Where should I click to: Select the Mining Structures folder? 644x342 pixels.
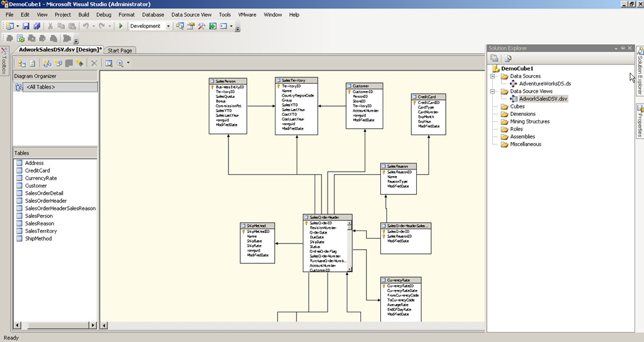pos(529,121)
